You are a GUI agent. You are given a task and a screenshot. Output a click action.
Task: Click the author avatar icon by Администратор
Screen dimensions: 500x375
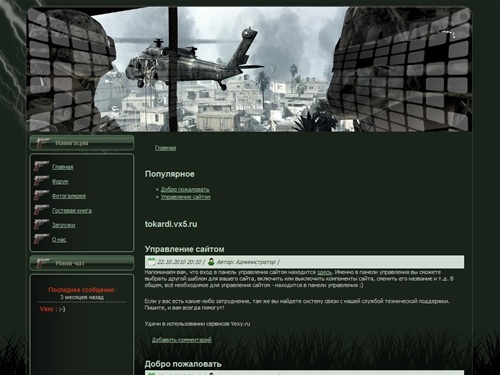tap(211, 262)
